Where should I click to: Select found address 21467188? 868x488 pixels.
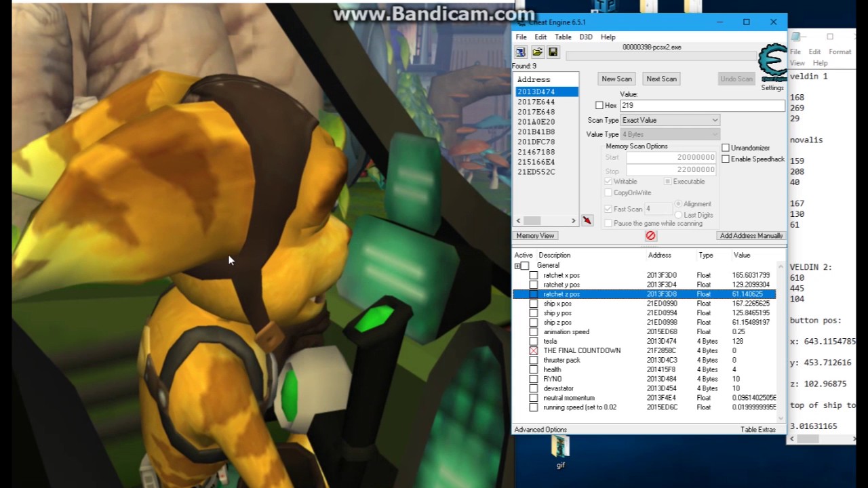pos(536,152)
